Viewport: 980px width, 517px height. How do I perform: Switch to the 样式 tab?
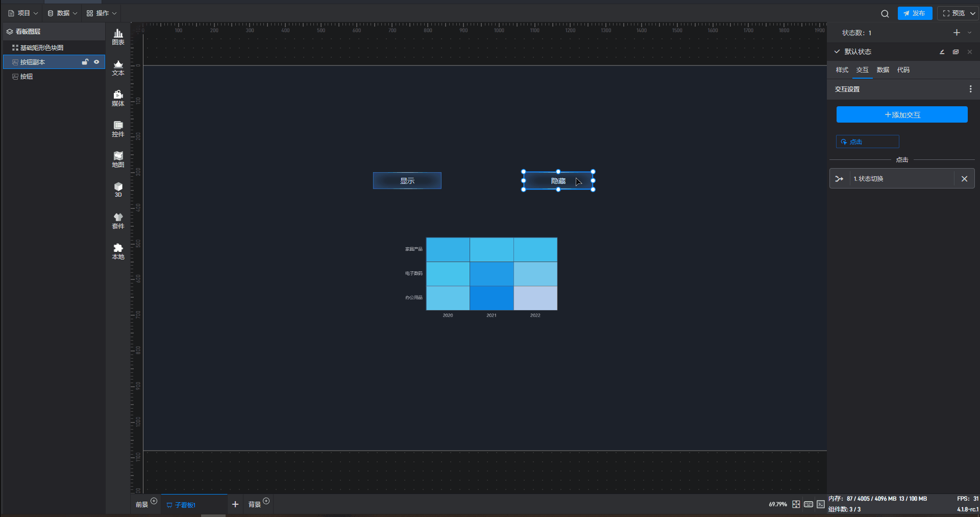point(842,70)
